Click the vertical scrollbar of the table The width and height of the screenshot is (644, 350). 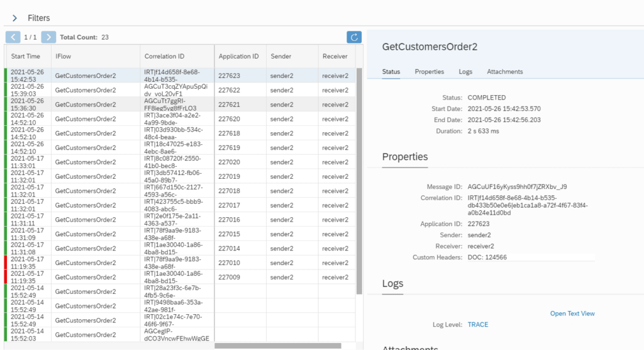pos(359,181)
